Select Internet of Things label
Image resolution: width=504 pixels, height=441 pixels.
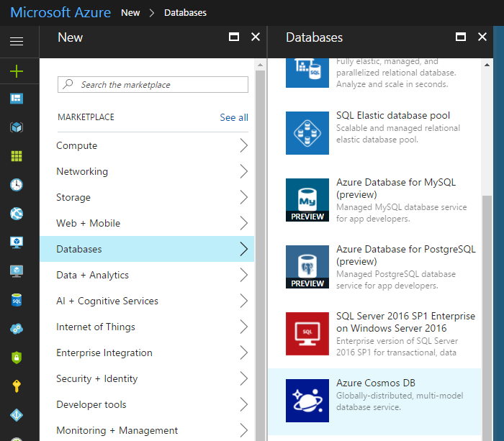(96, 327)
